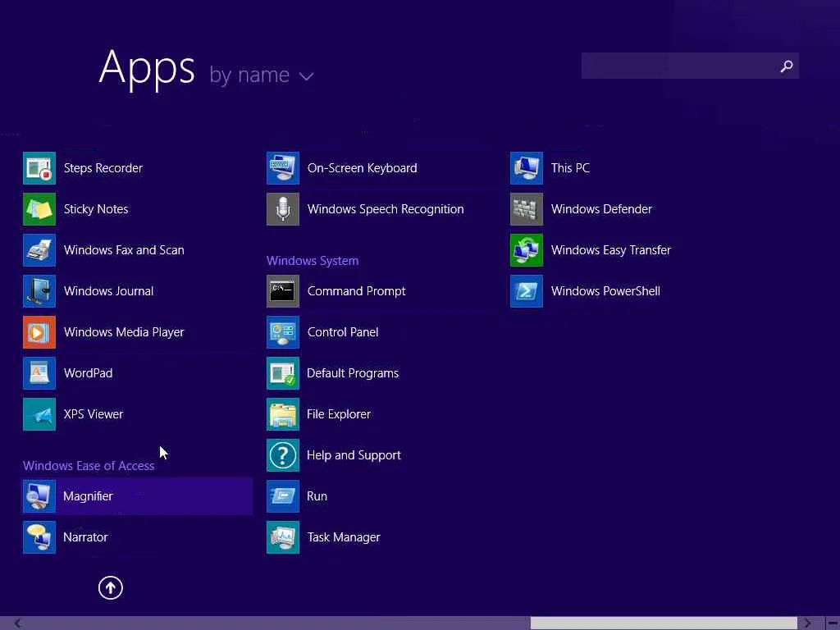Click the horizontal scrollbar thumb
Screen dimensions: 840x630
tap(664, 623)
